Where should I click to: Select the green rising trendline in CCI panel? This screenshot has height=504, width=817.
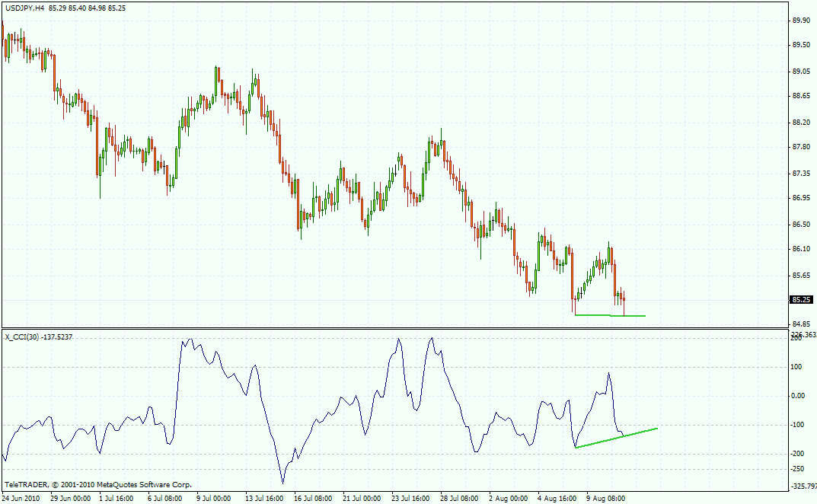617,438
